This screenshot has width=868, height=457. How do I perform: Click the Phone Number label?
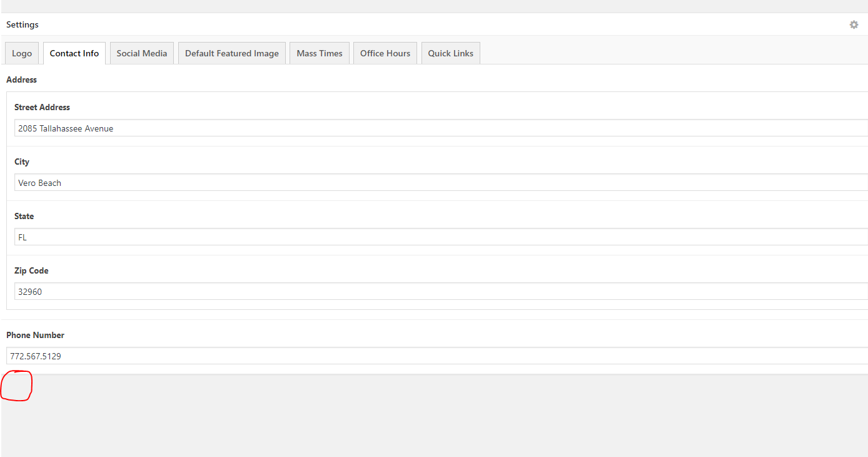(x=36, y=335)
